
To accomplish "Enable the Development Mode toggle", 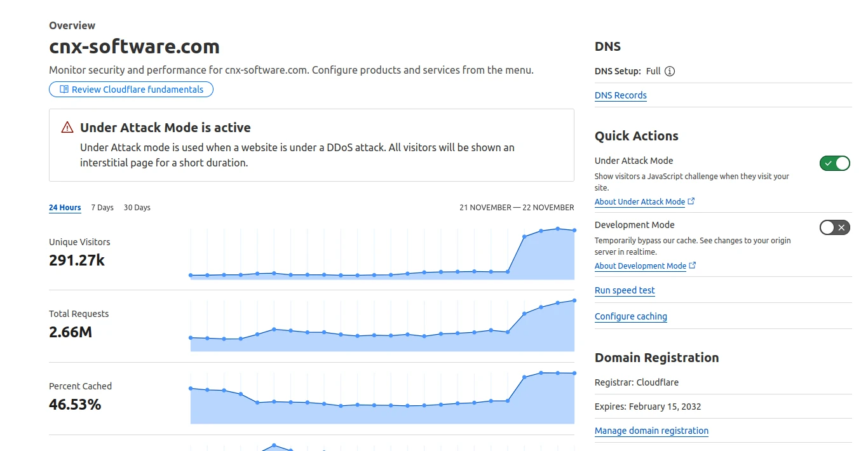I will coord(835,227).
